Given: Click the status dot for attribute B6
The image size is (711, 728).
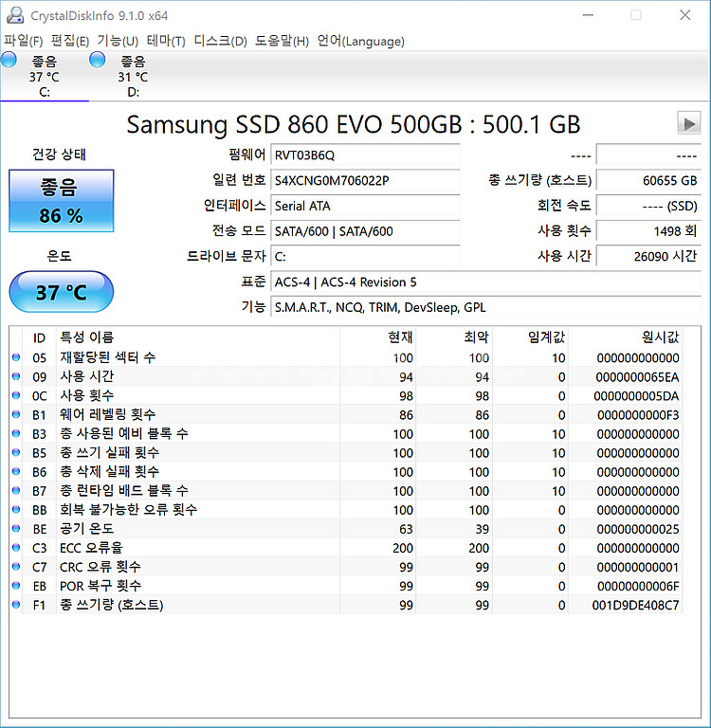Looking at the screenshot, I should click(16, 471).
